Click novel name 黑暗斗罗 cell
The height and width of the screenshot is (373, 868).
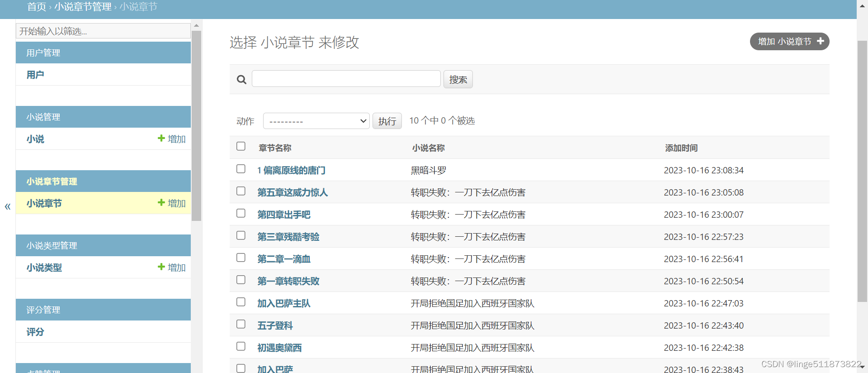click(x=428, y=170)
